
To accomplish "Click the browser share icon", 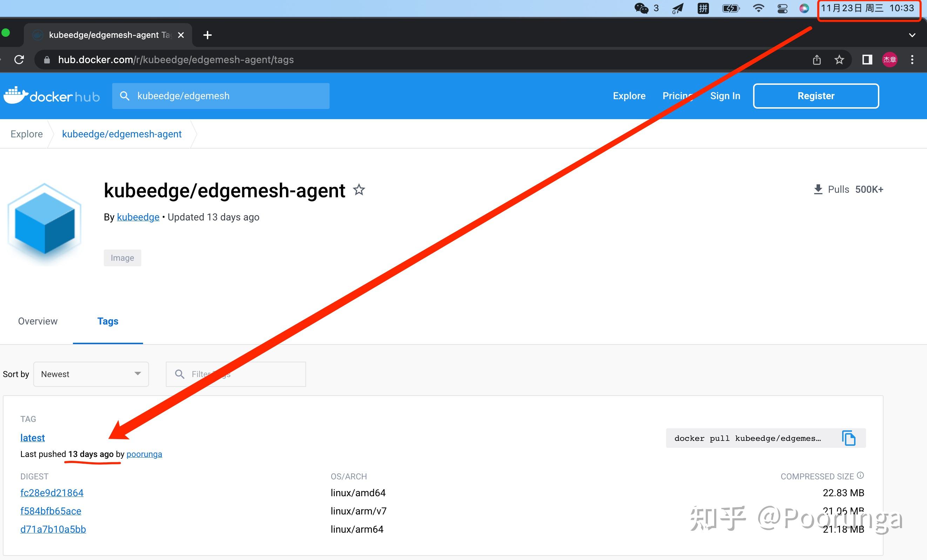I will tap(817, 60).
